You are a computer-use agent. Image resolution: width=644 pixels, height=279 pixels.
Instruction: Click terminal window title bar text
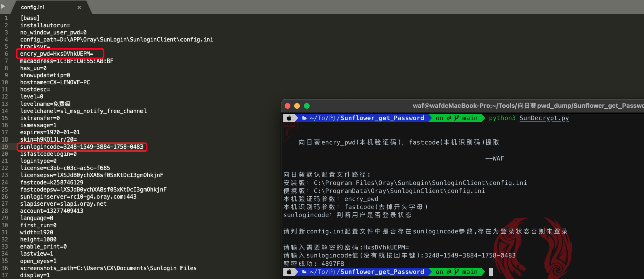528,106
